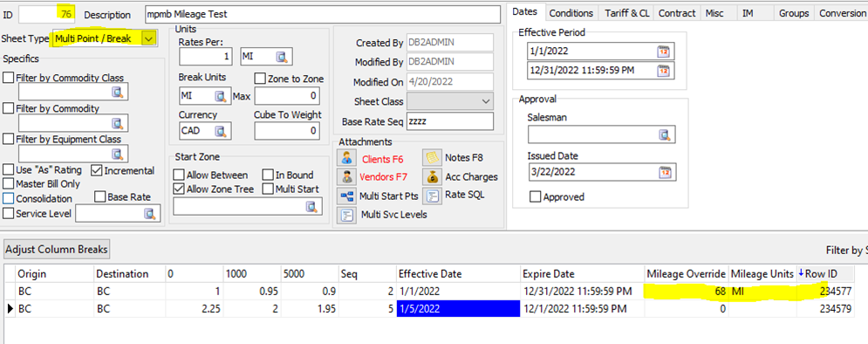868x344 pixels.
Task: Switch to the Conditions tab
Action: click(x=571, y=13)
